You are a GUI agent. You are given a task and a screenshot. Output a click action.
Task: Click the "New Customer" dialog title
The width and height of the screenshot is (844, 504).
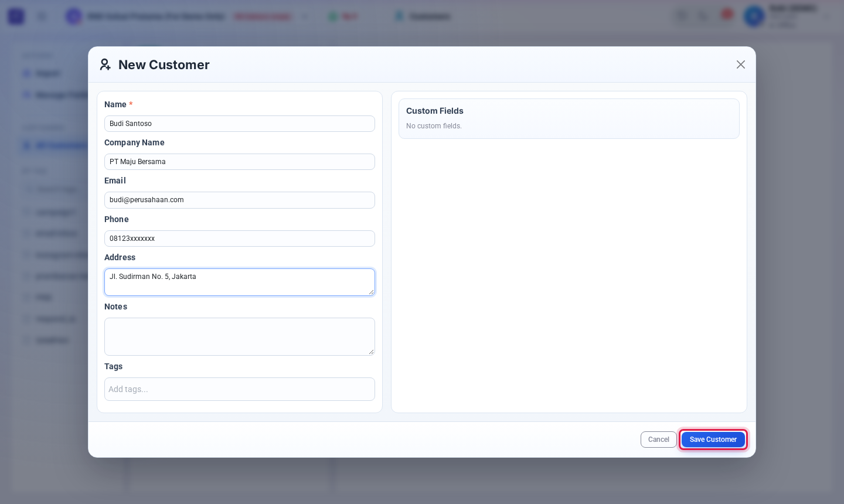(x=164, y=64)
